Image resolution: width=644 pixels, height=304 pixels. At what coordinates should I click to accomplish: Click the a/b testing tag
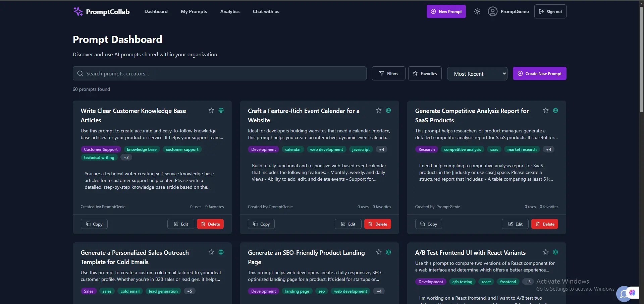click(462, 282)
